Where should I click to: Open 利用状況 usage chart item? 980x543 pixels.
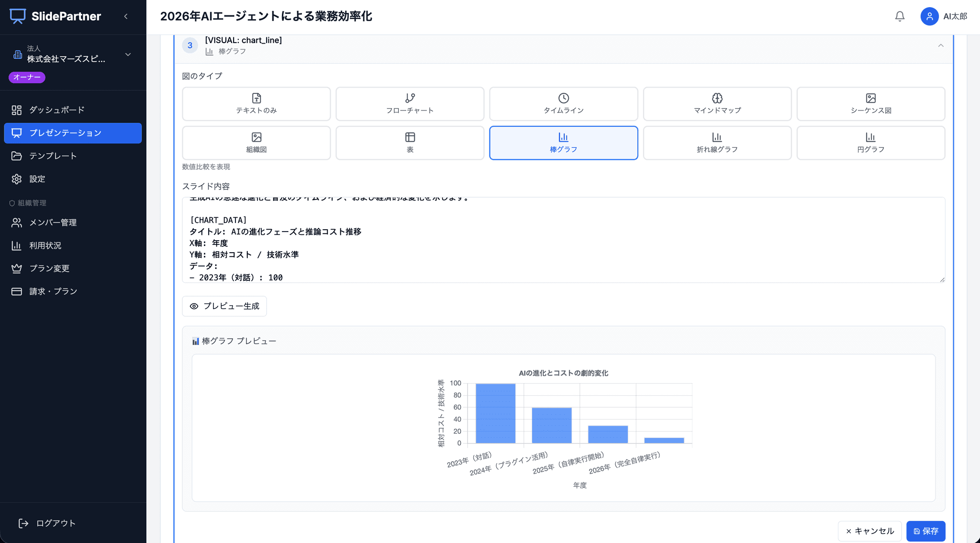coord(17,245)
